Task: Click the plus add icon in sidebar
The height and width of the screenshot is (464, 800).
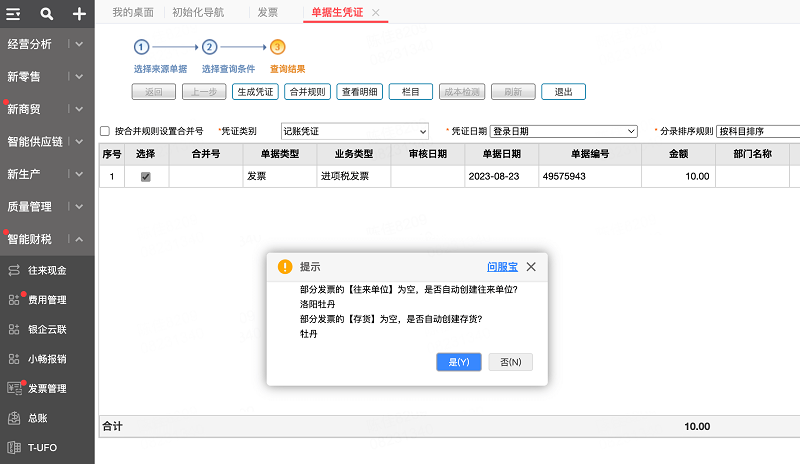Action: click(79, 14)
